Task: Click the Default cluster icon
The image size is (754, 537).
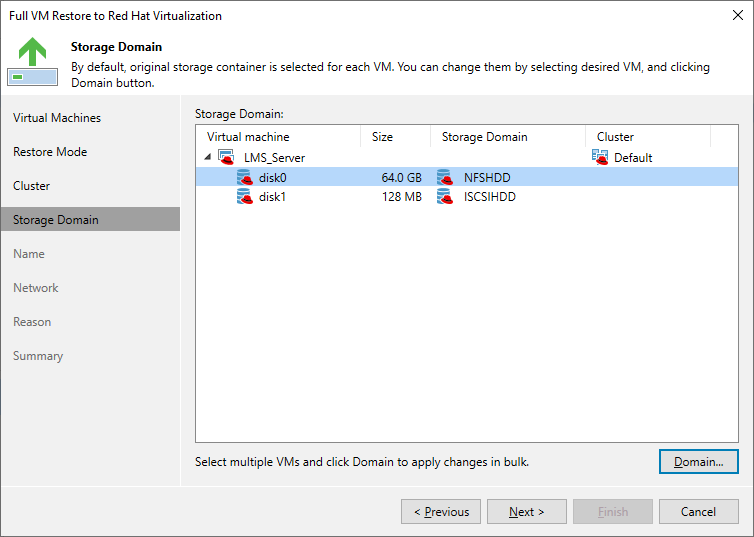Action: (x=601, y=157)
